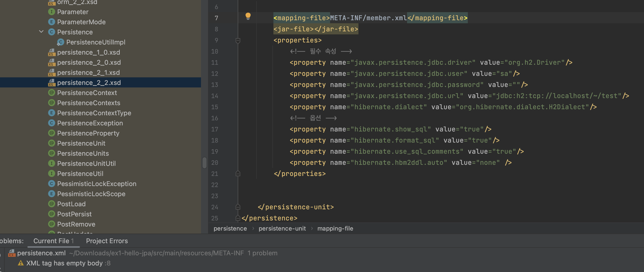Viewport: 644px width, 272px height.
Task: Click the PersistenceException class icon
Action: (52, 123)
